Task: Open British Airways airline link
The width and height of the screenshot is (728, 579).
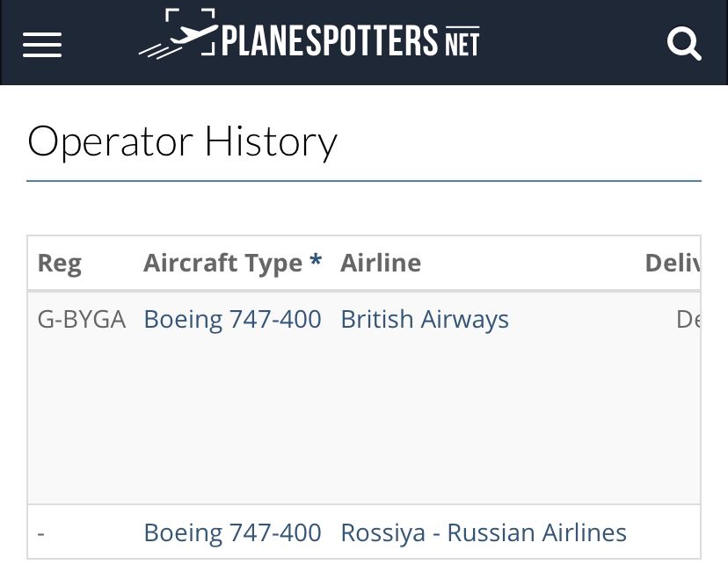Action: (x=425, y=319)
